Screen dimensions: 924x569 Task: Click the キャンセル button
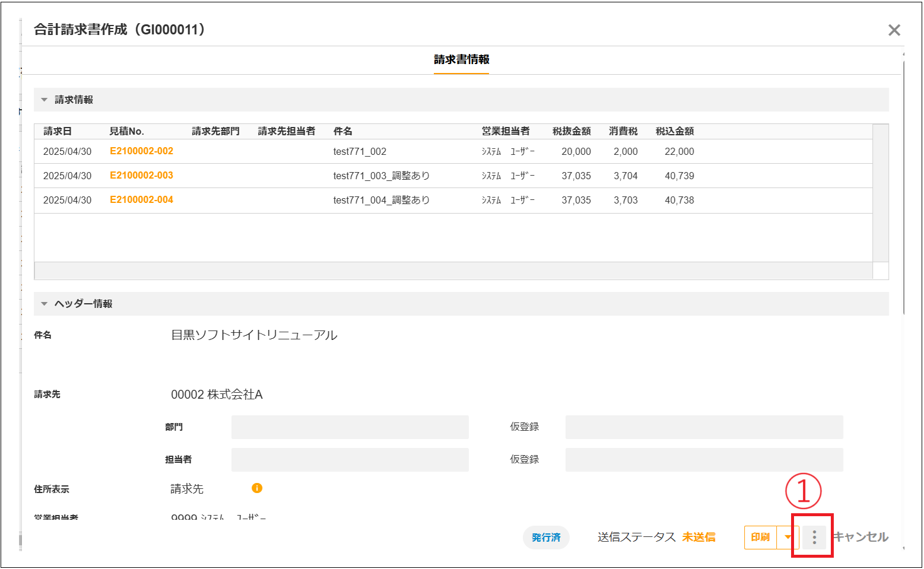tap(861, 538)
